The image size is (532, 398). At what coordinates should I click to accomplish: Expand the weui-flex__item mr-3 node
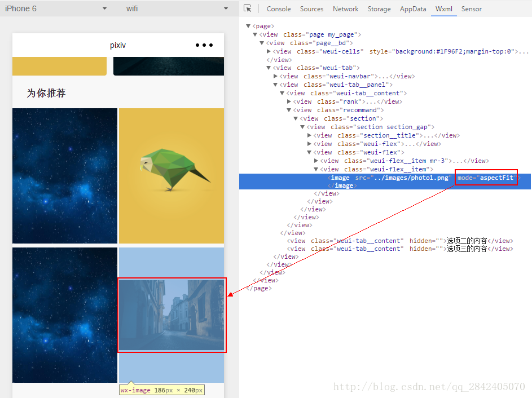pyautogui.click(x=316, y=161)
